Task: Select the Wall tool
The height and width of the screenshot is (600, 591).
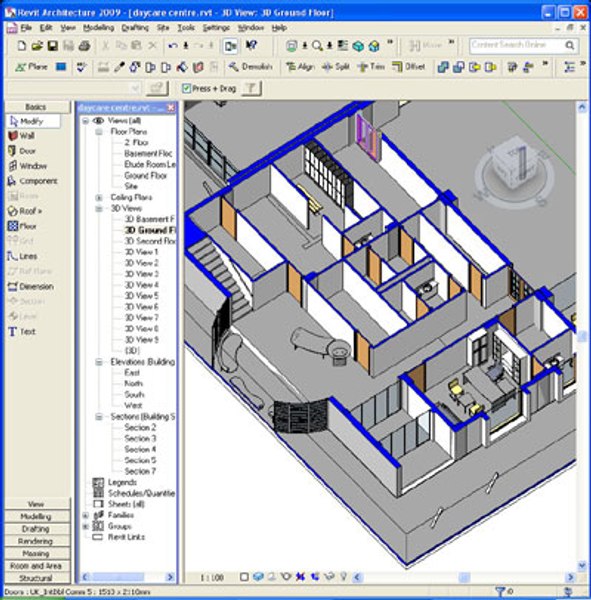Action: [22, 136]
